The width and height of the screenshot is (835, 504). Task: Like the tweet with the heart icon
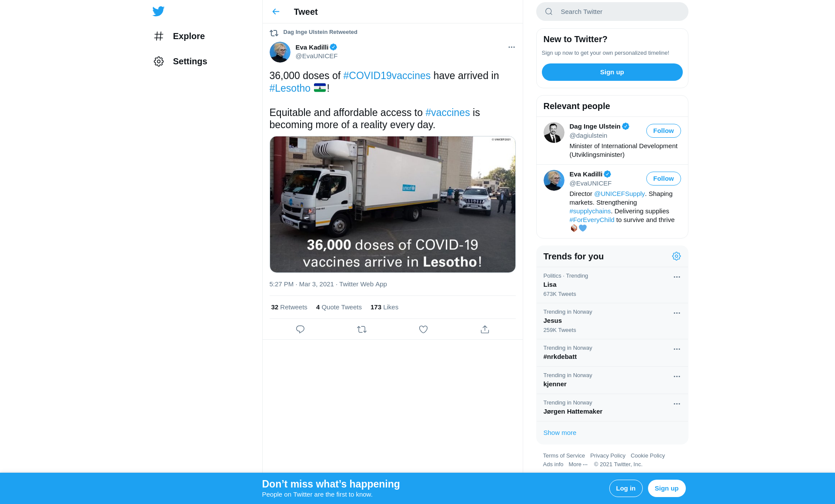click(423, 329)
